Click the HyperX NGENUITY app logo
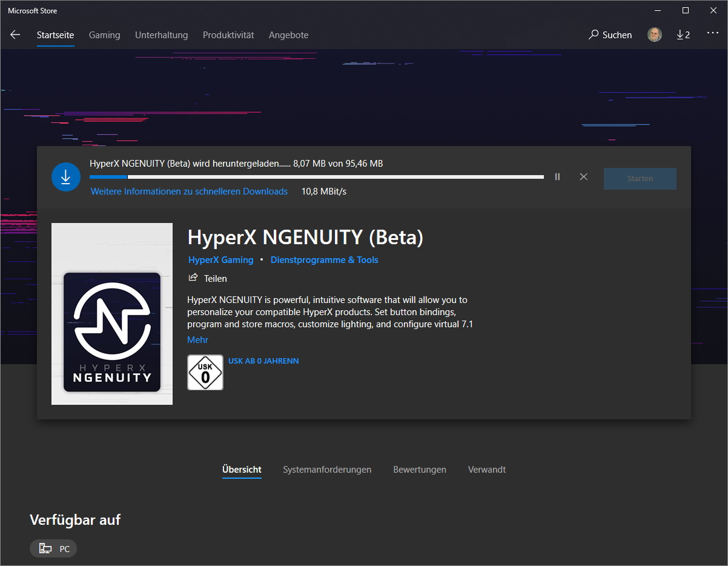This screenshot has height=566, width=728. pyautogui.click(x=112, y=314)
